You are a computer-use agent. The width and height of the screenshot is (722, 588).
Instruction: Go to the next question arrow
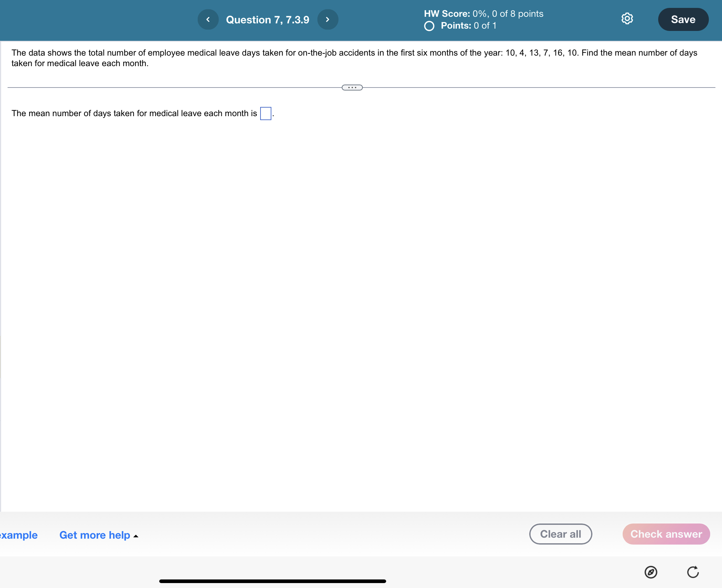[328, 20]
